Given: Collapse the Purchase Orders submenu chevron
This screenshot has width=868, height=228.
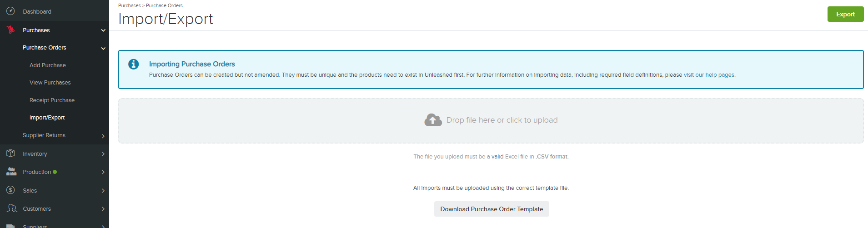Looking at the screenshot, I should click(x=103, y=48).
